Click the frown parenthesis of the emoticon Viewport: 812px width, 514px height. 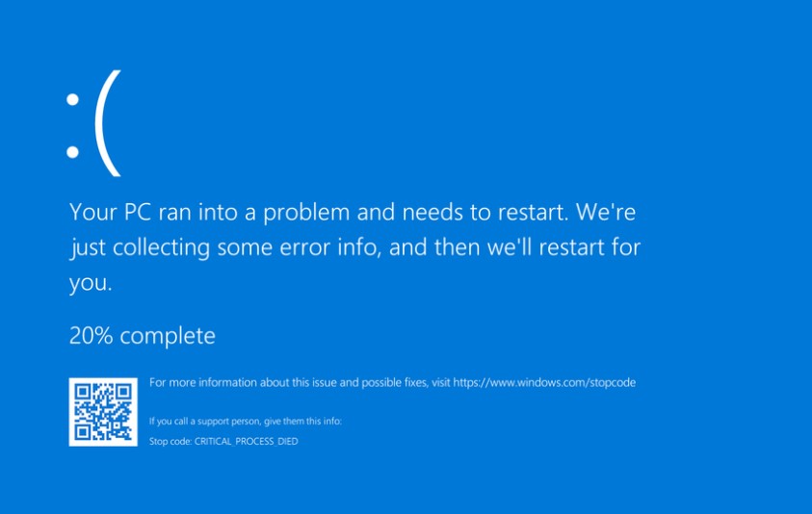110,123
